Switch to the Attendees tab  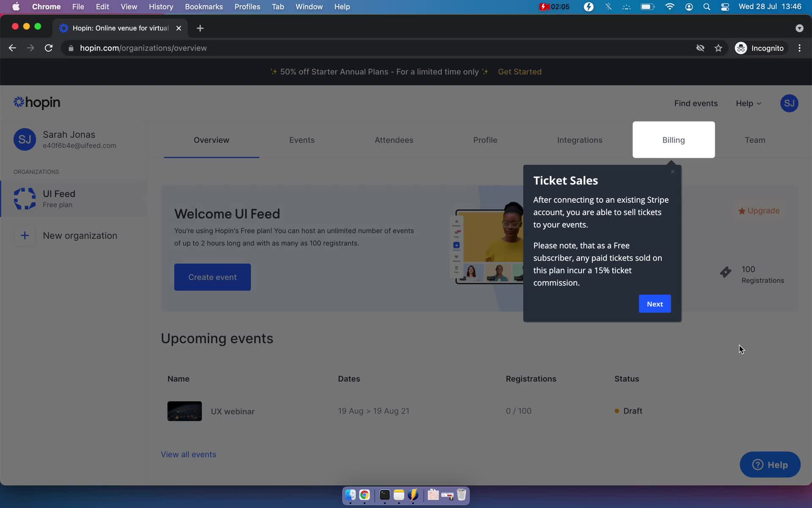click(x=394, y=140)
